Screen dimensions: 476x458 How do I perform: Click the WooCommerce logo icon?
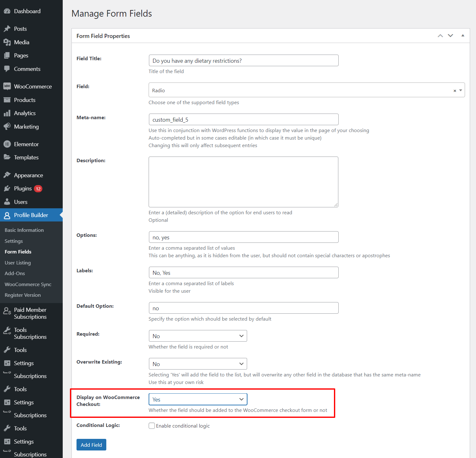point(7,86)
